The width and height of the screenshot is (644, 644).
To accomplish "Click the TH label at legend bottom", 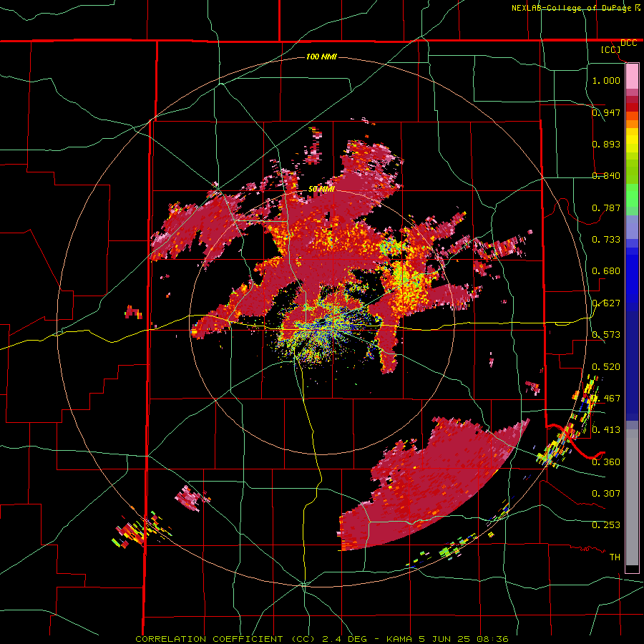I will pos(615,557).
